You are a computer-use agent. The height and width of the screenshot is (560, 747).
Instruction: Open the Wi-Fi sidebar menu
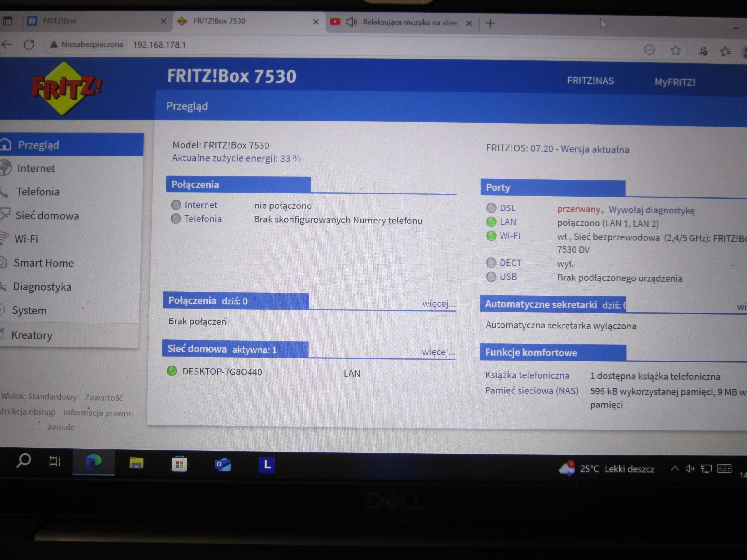point(26,239)
